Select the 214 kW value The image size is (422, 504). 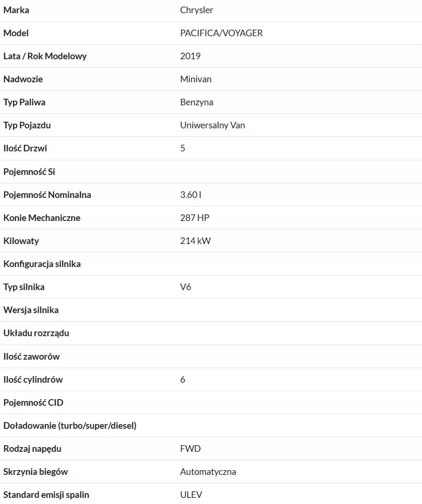195,241
